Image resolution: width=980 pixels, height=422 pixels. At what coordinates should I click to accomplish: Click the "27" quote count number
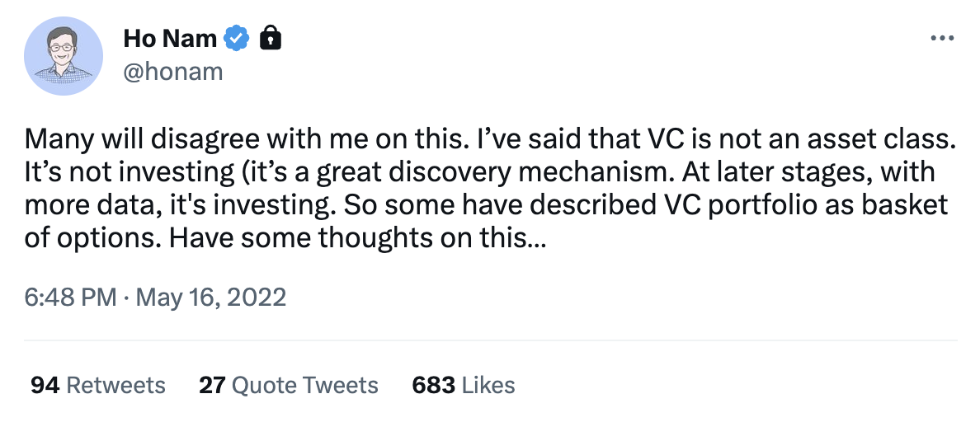[212, 385]
